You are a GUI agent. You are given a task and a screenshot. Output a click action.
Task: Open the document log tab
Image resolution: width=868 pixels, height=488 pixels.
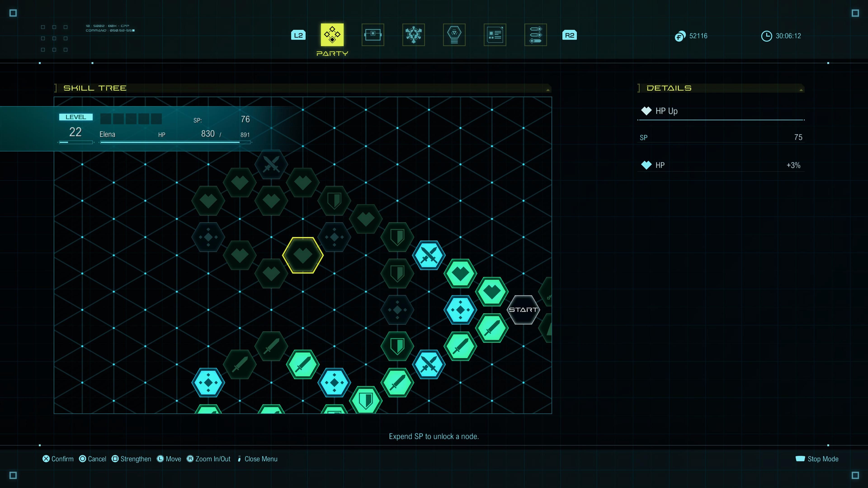click(495, 35)
